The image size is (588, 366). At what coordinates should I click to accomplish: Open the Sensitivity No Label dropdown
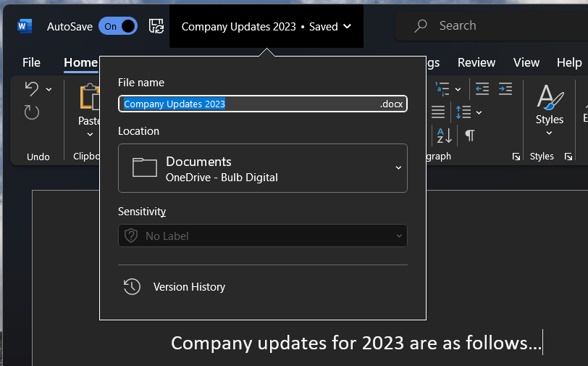[262, 236]
